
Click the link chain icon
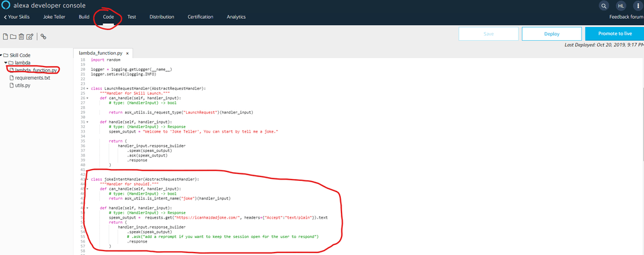43,37
